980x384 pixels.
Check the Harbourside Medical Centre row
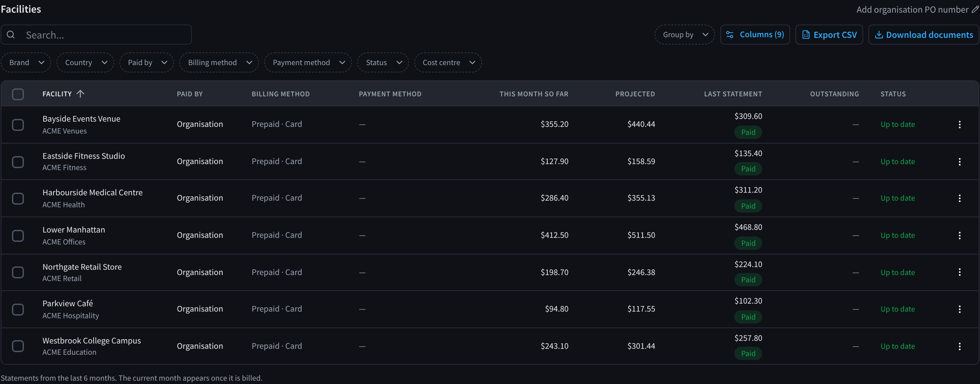pyautogui.click(x=18, y=198)
